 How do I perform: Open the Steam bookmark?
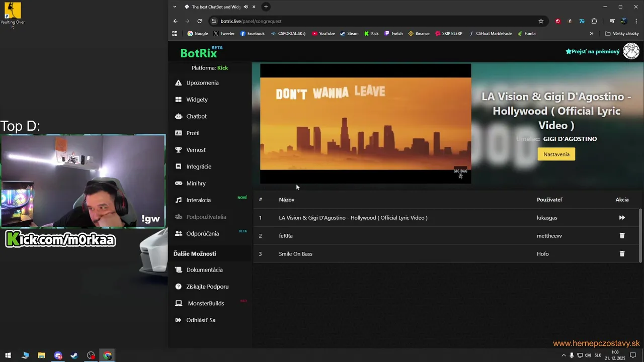[x=349, y=34]
